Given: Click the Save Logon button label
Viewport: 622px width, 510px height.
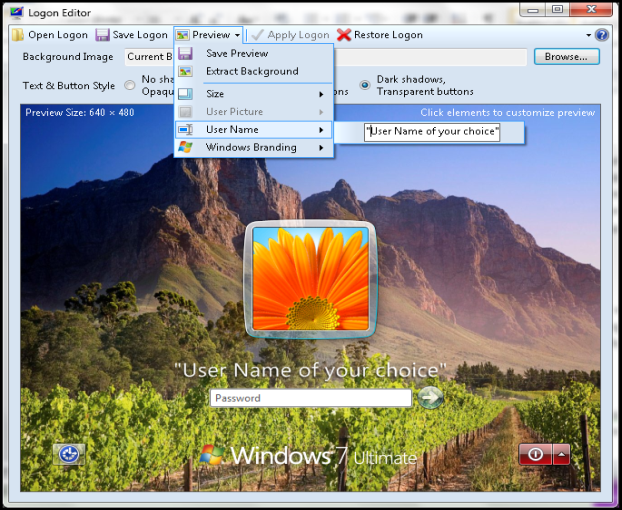Looking at the screenshot, I should pyautogui.click(x=140, y=35).
